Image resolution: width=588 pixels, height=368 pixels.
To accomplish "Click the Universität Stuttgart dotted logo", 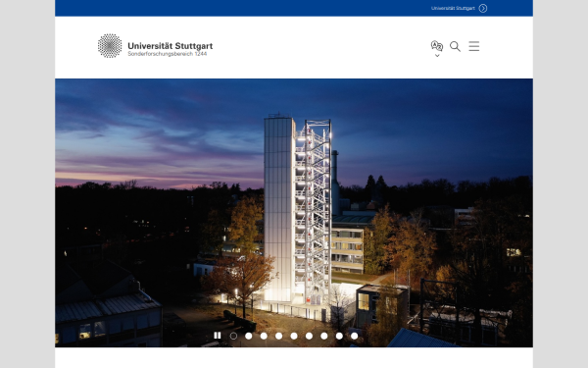I will point(110,46).
